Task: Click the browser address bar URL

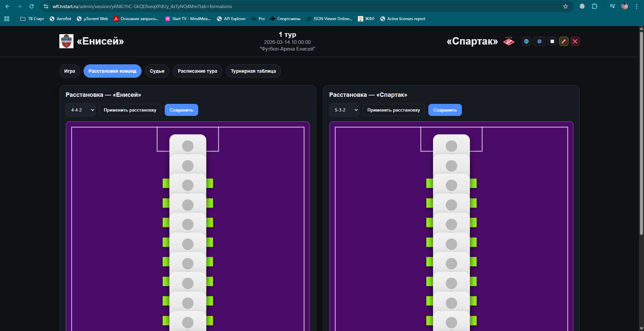Action: 142,6
